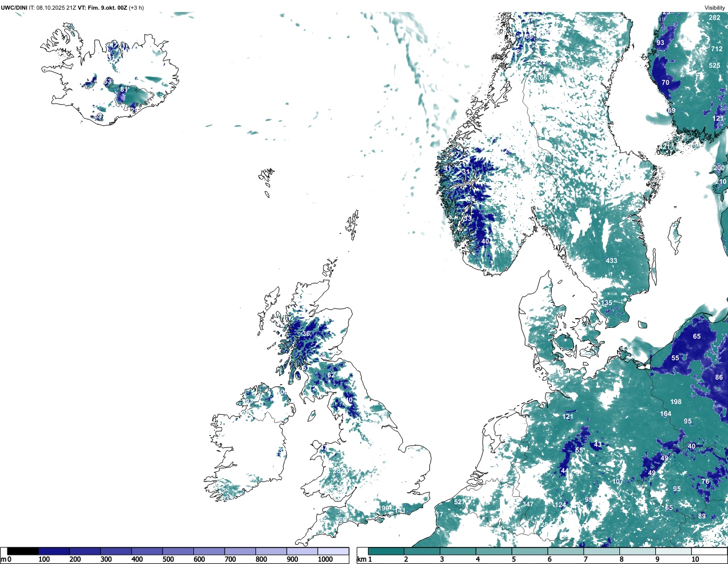Click the '33' value in southern Norway

click(468, 219)
